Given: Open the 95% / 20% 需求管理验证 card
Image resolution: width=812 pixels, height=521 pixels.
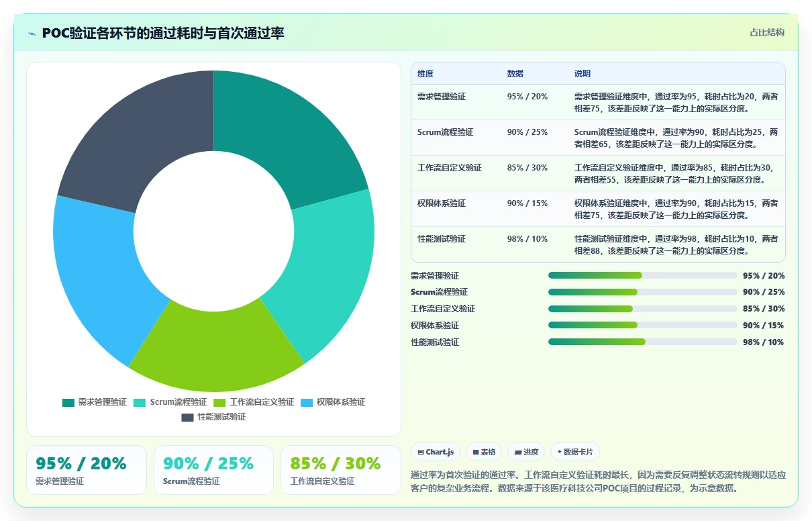Looking at the screenshot, I should [x=86, y=470].
